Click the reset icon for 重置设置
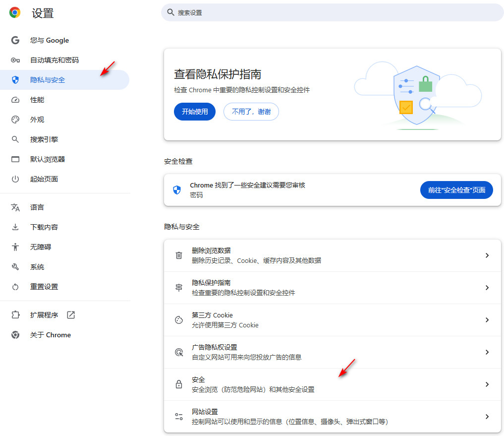504x436 pixels. click(15, 287)
